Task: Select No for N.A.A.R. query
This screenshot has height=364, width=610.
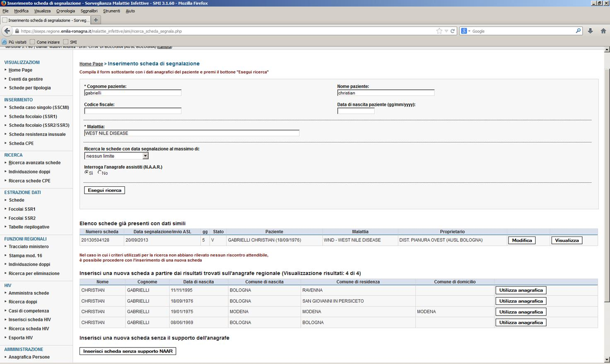Action: [x=99, y=172]
